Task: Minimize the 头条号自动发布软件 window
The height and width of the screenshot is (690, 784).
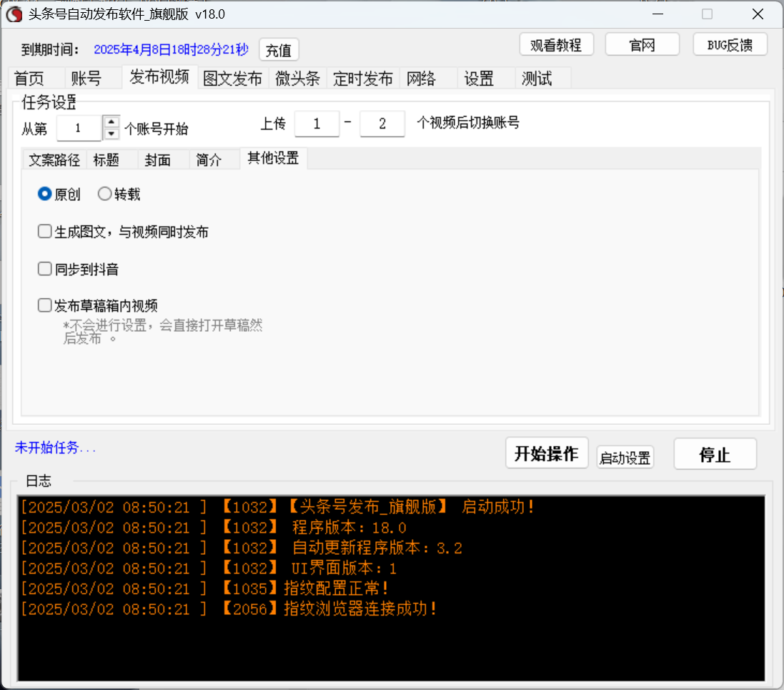Action: pyautogui.click(x=658, y=14)
